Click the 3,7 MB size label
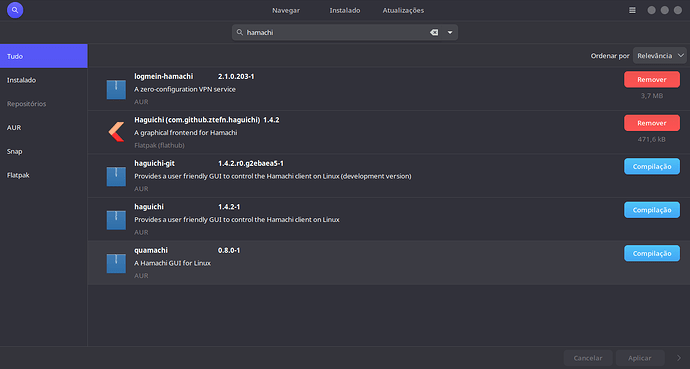Image resolution: width=690 pixels, height=369 pixels. click(652, 95)
